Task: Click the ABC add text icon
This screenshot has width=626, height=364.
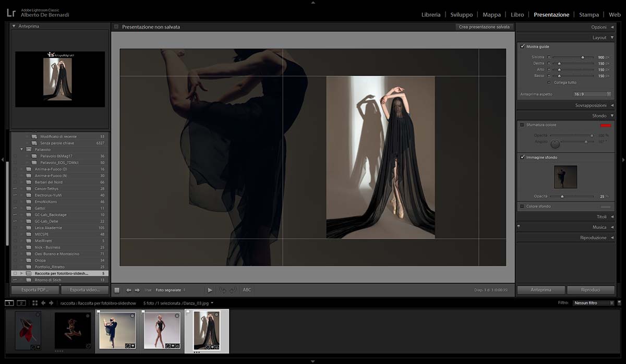Action: click(247, 290)
